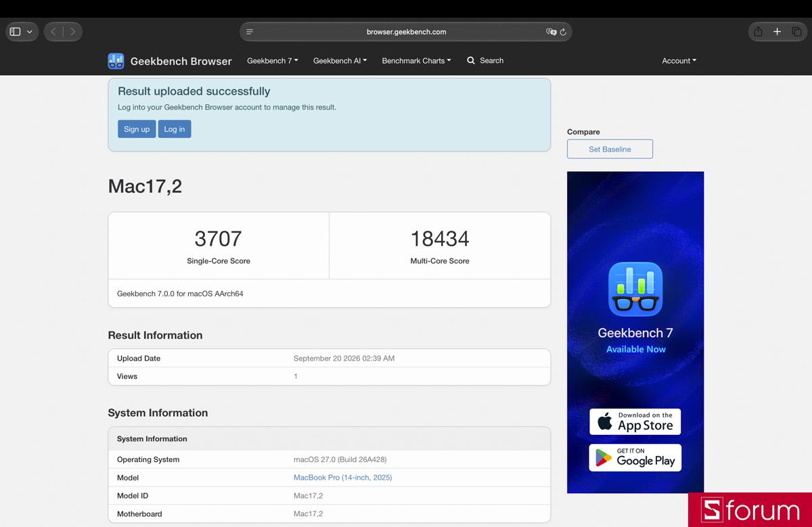
Task: Reload the page with the refresh icon
Action: (x=563, y=32)
